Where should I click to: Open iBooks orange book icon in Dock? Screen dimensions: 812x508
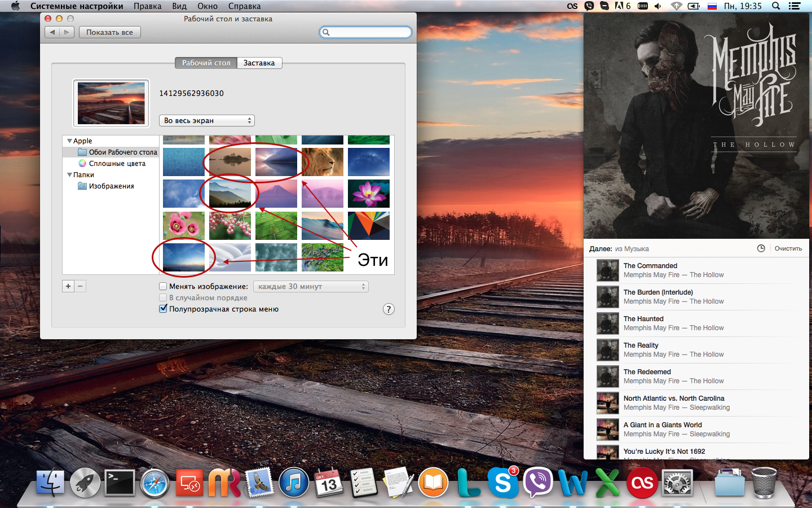pyautogui.click(x=433, y=483)
